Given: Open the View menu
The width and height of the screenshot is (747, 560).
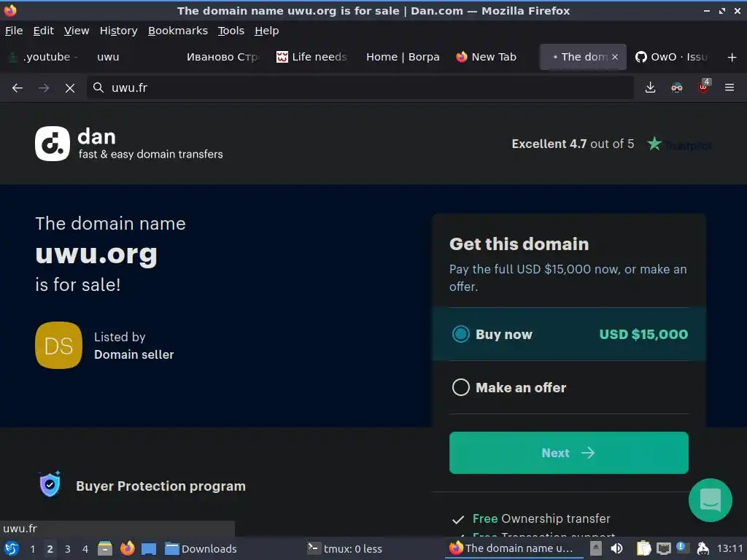Looking at the screenshot, I should pyautogui.click(x=77, y=31).
